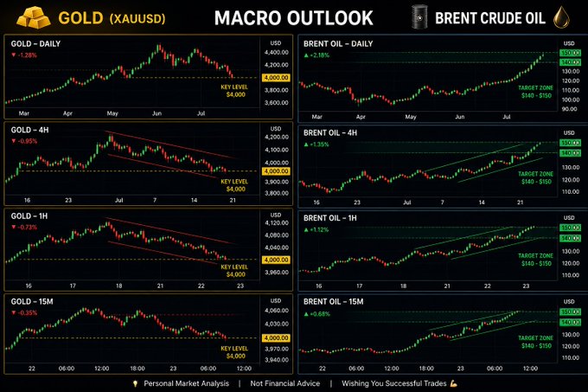Click the +0.68% change on Brent 15M
This screenshot has width=588, height=392.
tap(316, 314)
